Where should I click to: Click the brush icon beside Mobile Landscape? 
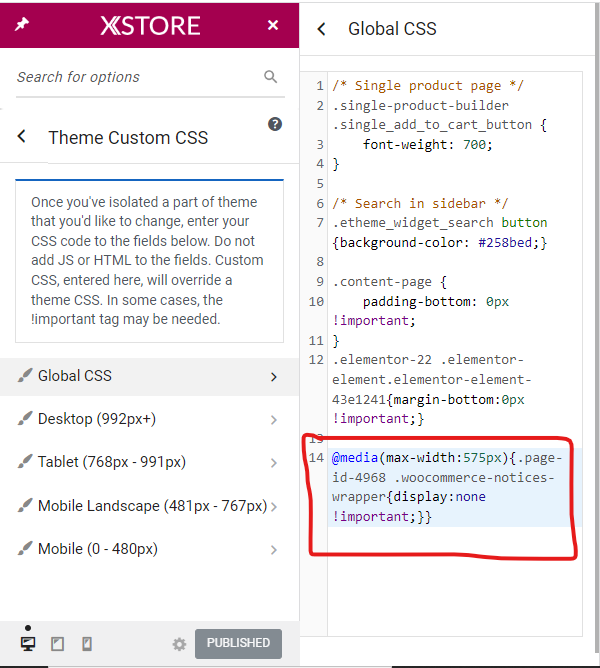click(25, 506)
